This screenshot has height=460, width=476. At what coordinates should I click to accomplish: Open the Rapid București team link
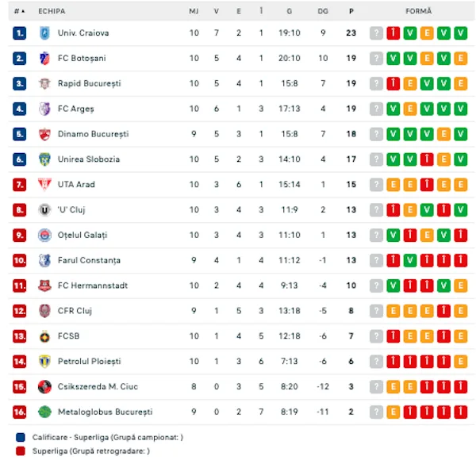pyautogui.click(x=89, y=83)
